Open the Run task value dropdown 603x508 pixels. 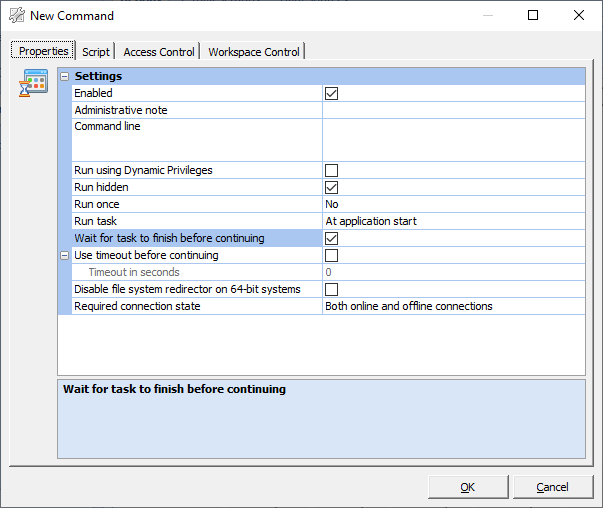point(452,221)
